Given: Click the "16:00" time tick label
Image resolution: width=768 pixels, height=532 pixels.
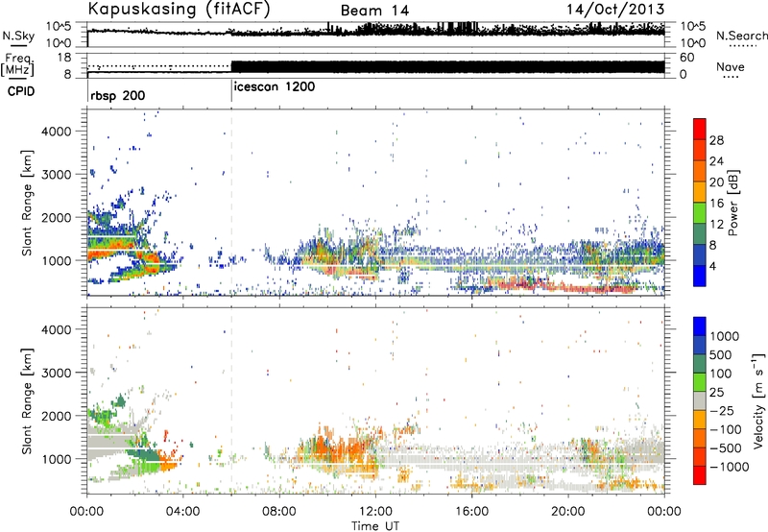Looking at the screenshot, I should click(x=471, y=512).
